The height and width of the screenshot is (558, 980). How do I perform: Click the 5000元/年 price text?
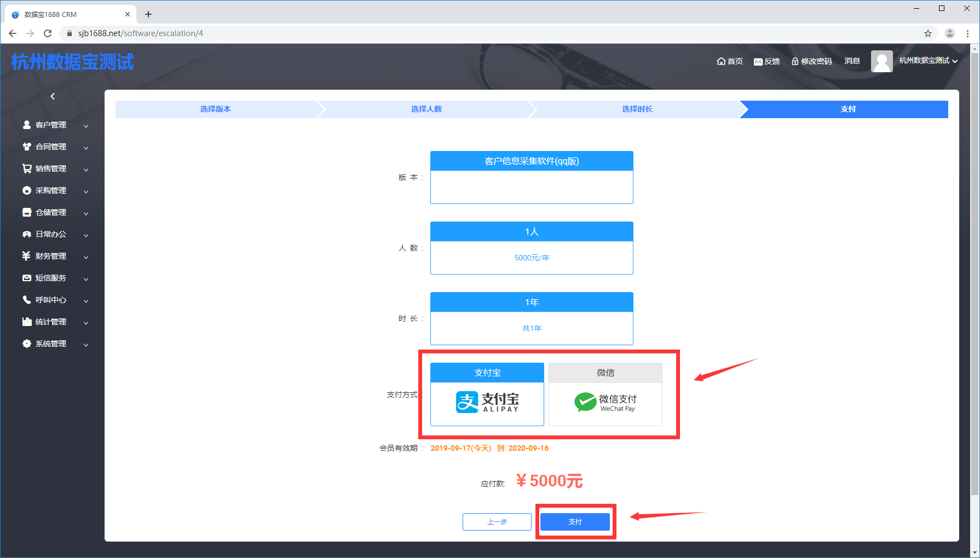532,258
